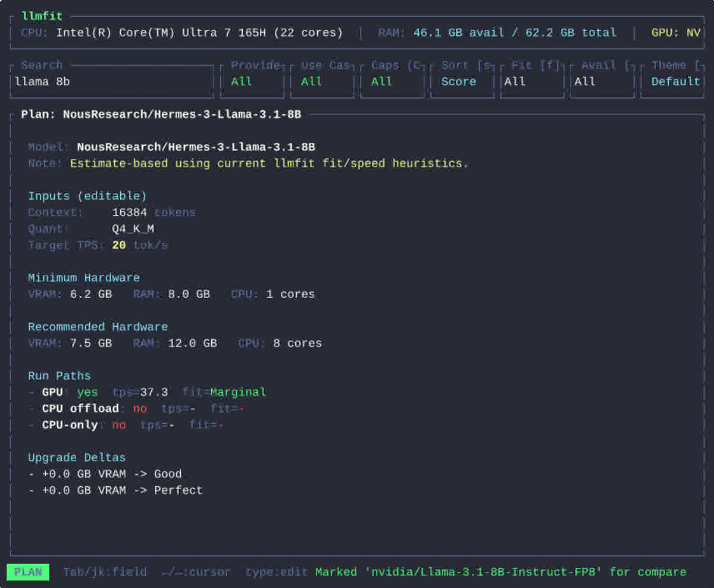Edit the Target TPS value 20
Viewport: 714px width, 588px height.
point(119,245)
